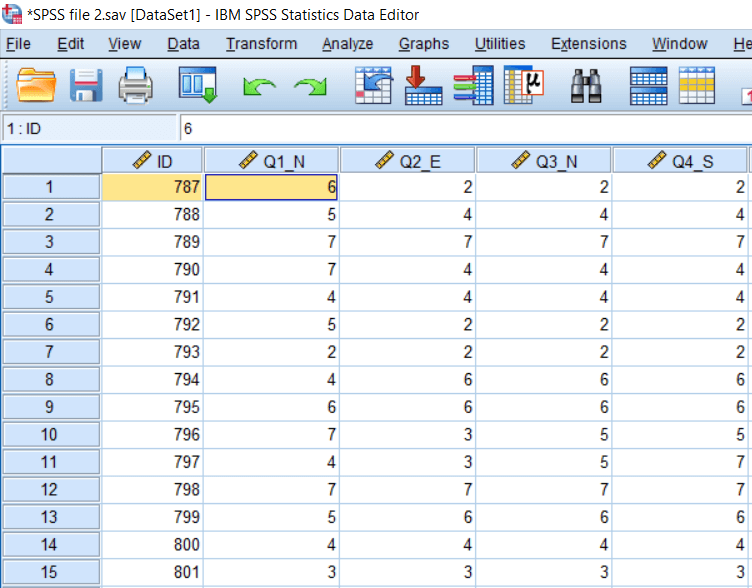Select the Q3_N column header
This screenshot has height=588, width=752.
[544, 161]
